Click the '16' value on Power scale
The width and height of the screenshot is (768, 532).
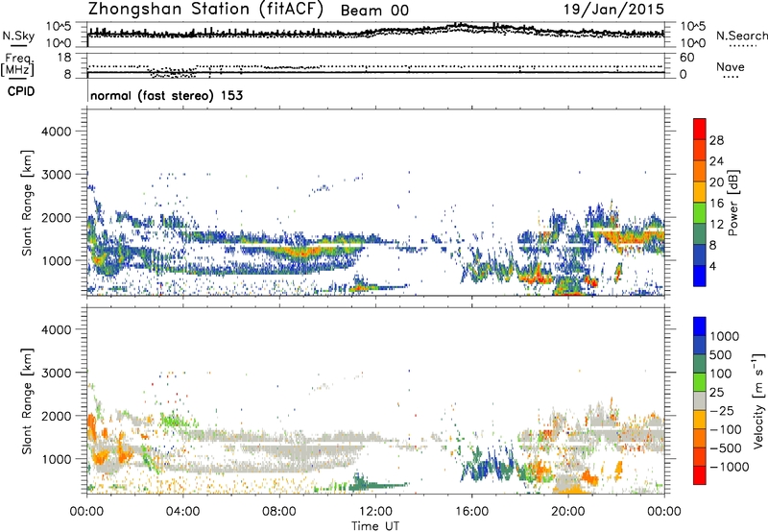click(x=716, y=204)
